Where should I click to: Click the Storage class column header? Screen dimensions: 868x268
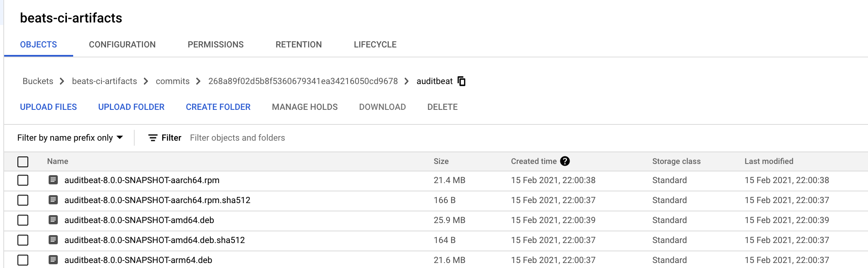click(676, 161)
